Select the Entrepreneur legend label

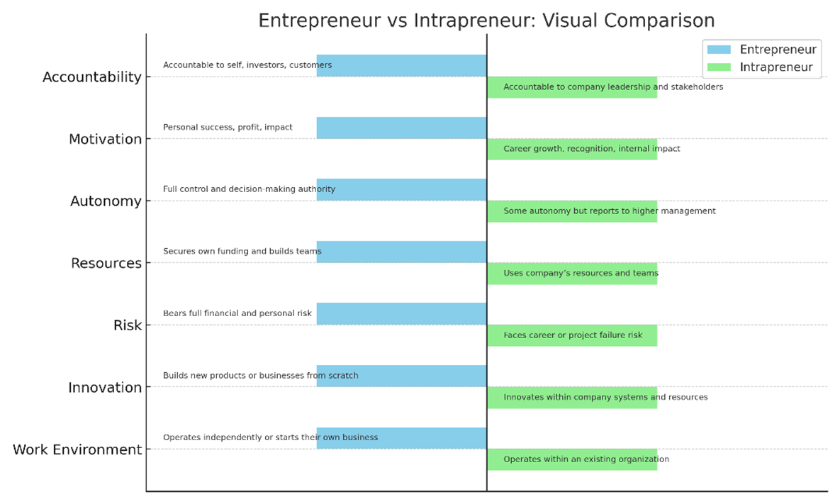[x=778, y=50]
